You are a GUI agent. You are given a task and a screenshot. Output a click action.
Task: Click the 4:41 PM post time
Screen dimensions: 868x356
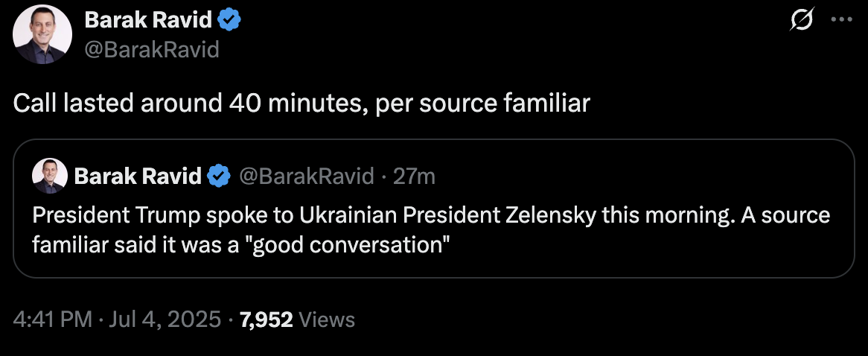[x=52, y=320]
